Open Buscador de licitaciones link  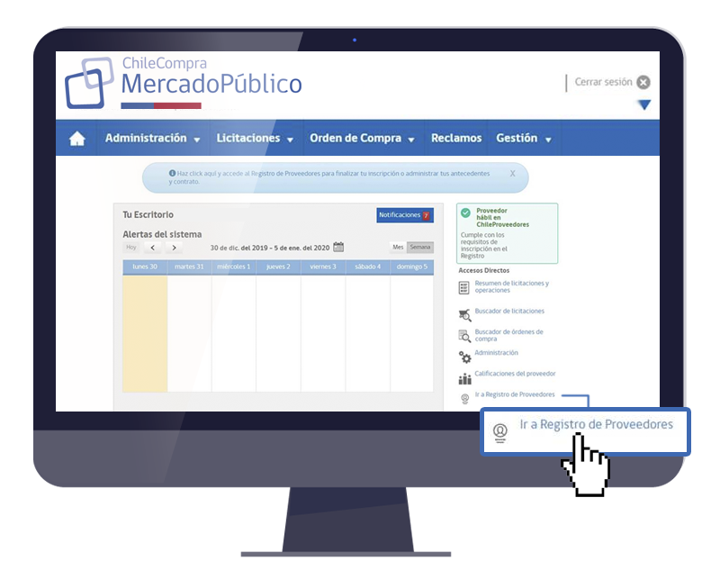pos(509,311)
